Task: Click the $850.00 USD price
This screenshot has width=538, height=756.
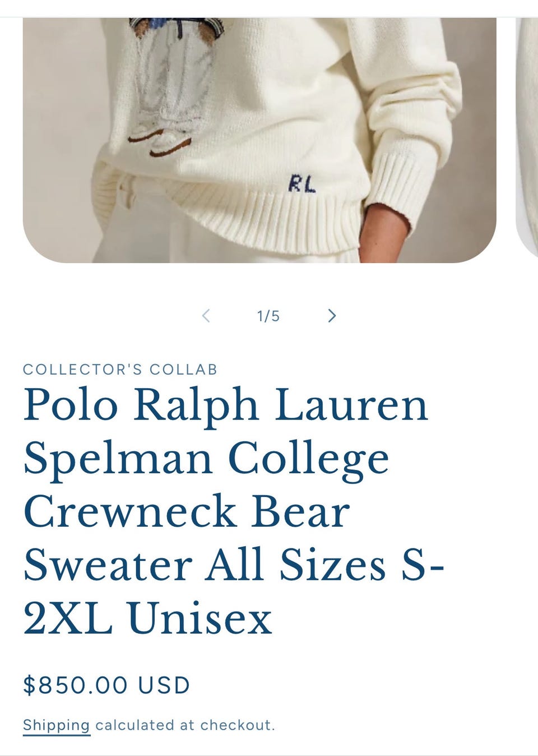Action: (x=106, y=685)
